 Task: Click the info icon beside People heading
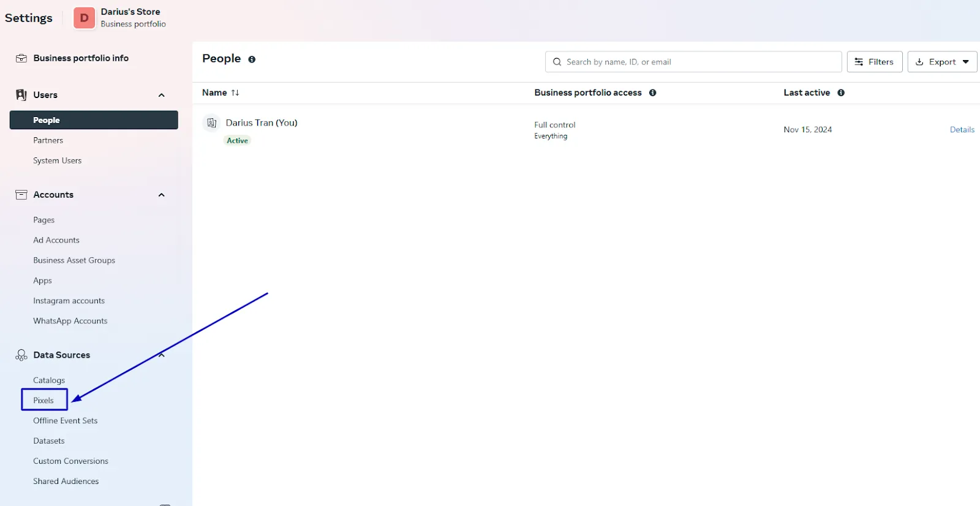pos(252,59)
